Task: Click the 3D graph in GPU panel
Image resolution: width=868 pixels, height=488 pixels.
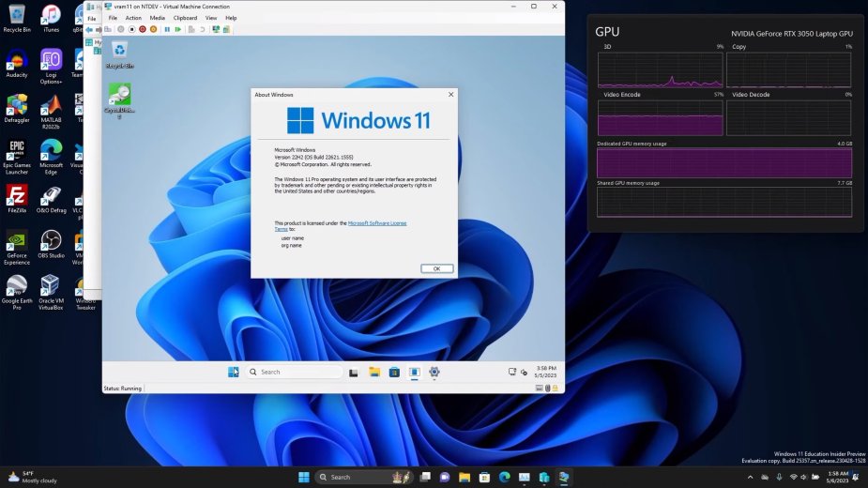Action: pos(660,69)
